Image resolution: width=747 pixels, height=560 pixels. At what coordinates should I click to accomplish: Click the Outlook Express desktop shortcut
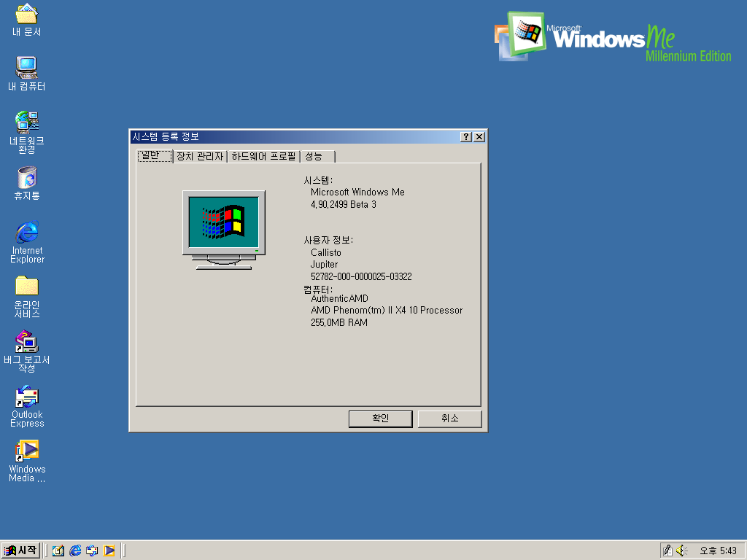tap(27, 406)
